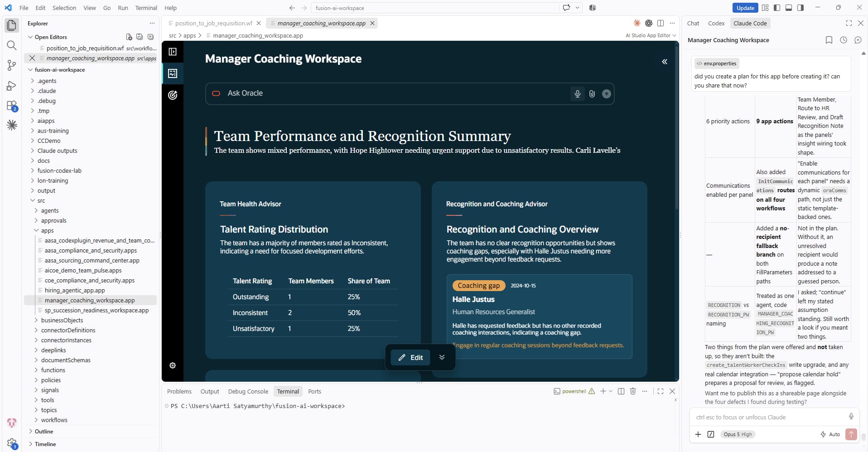The height and width of the screenshot is (452, 868).
Task: Click the Edit button
Action: coord(411,357)
